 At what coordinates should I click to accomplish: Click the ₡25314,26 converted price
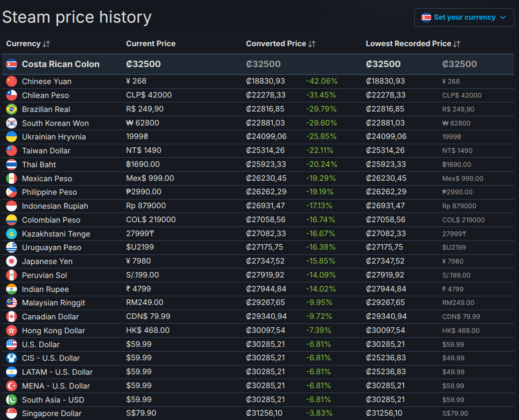click(265, 150)
